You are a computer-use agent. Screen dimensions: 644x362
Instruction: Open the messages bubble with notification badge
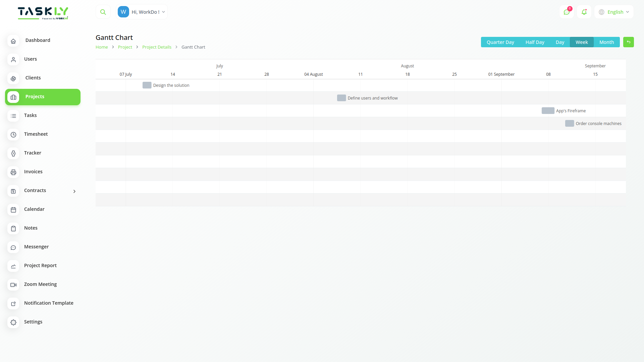[567, 12]
